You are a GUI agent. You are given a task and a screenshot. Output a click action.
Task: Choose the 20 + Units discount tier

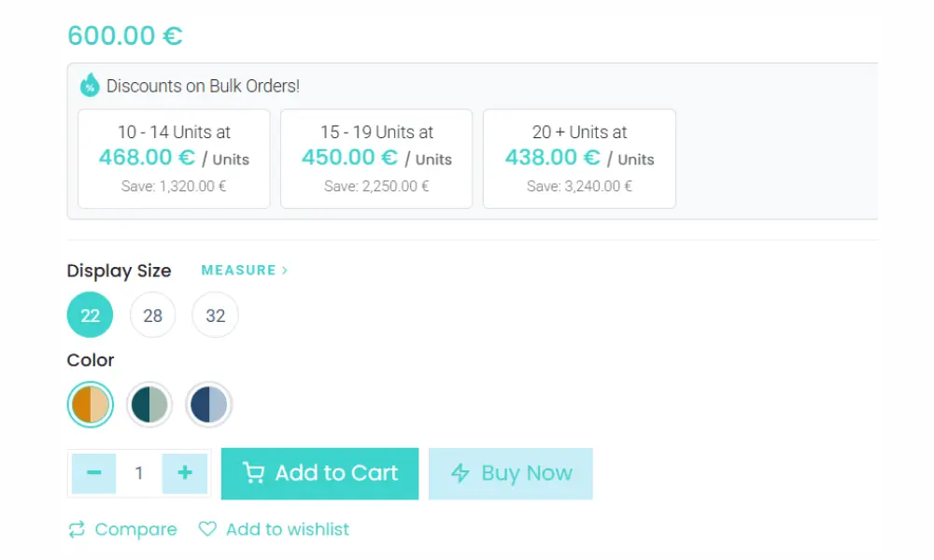click(579, 159)
